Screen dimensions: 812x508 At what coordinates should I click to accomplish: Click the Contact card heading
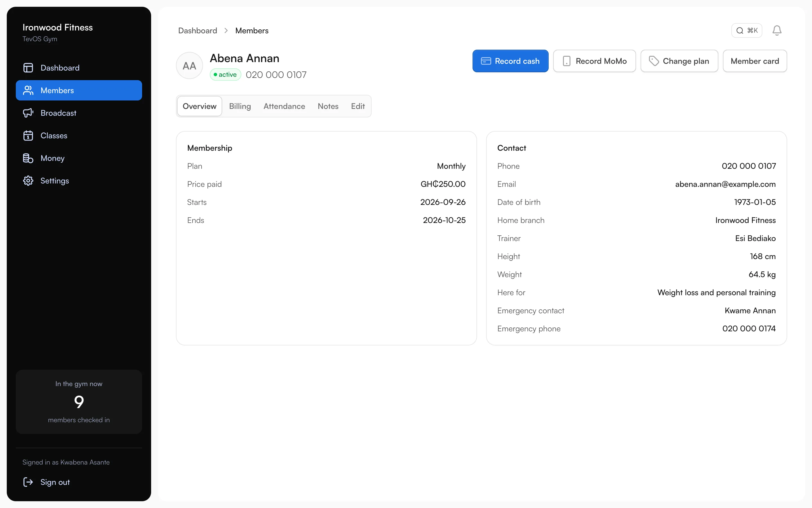pyautogui.click(x=511, y=148)
